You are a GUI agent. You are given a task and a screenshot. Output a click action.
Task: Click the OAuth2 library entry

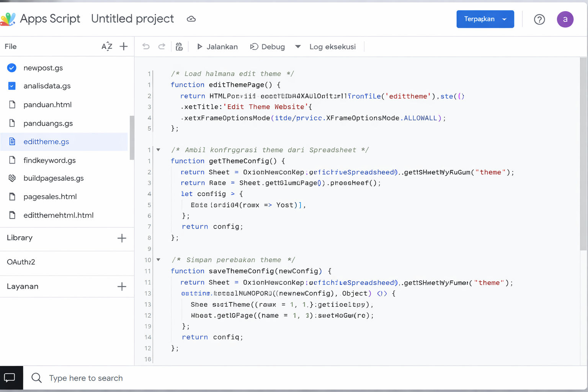pos(21,262)
